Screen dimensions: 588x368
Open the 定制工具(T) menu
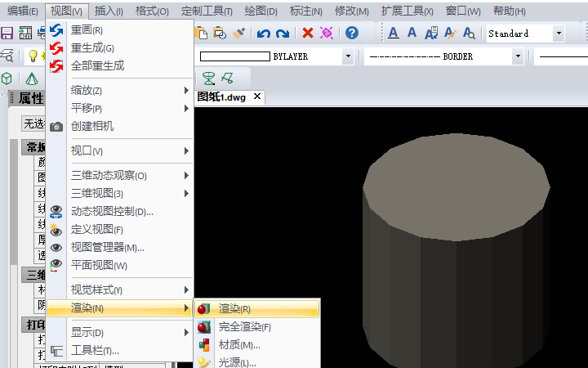207,11
